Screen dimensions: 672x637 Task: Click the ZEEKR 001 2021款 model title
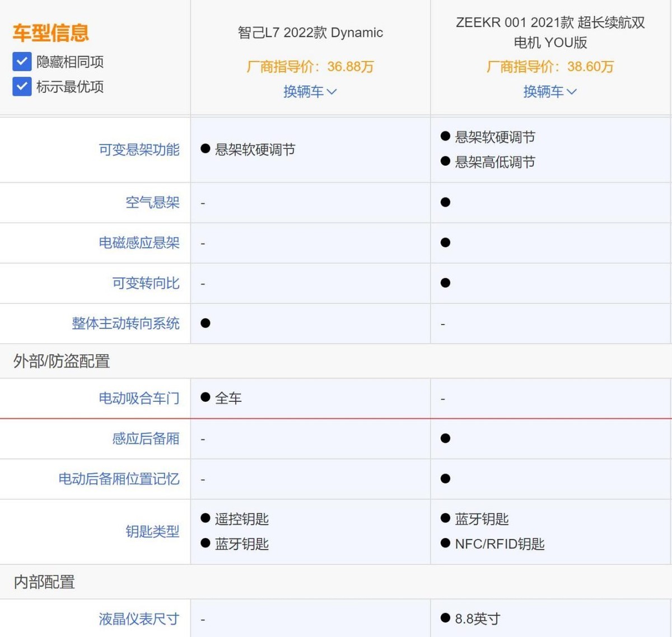point(550,32)
